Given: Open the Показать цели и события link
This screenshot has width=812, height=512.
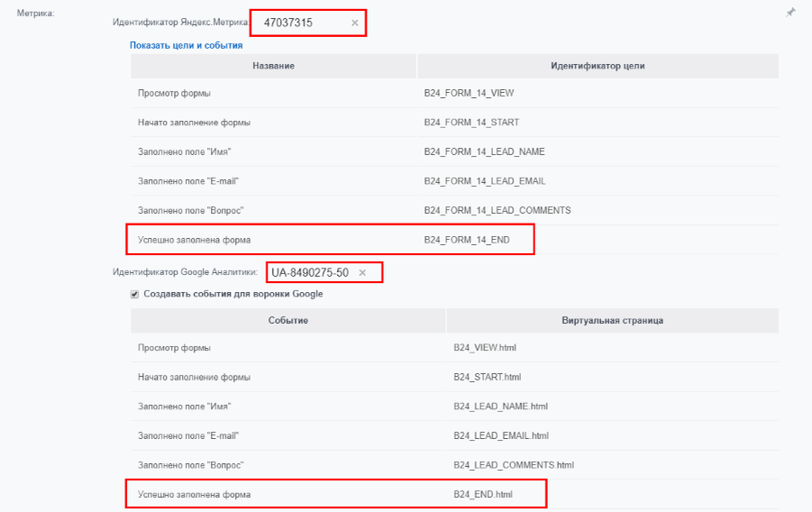Looking at the screenshot, I should (x=186, y=45).
